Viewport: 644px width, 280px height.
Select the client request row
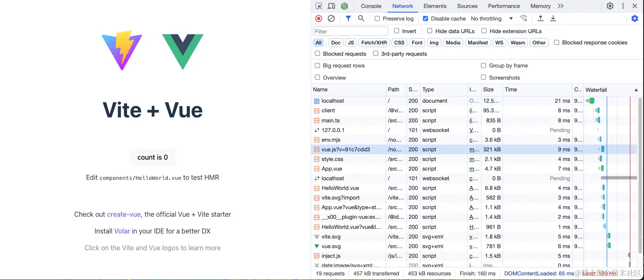click(x=474, y=111)
